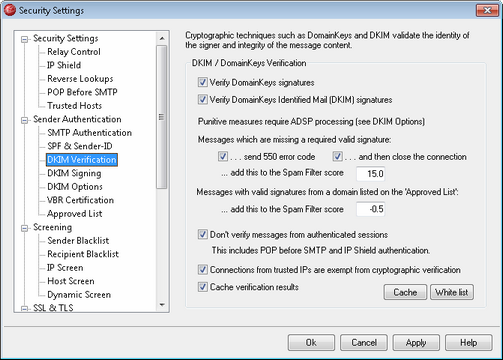This screenshot has height=360, width=503.
Task: Open the Relay Control settings
Action: click(74, 52)
